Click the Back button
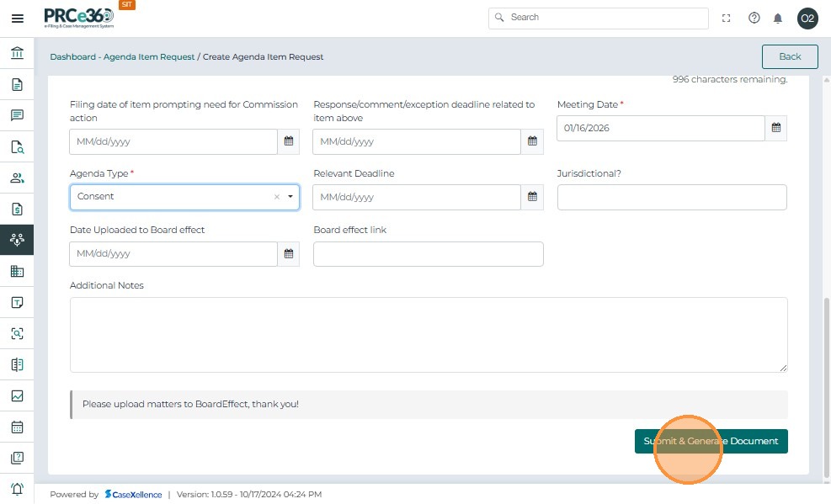Image resolution: width=831 pixels, height=504 pixels. (790, 56)
